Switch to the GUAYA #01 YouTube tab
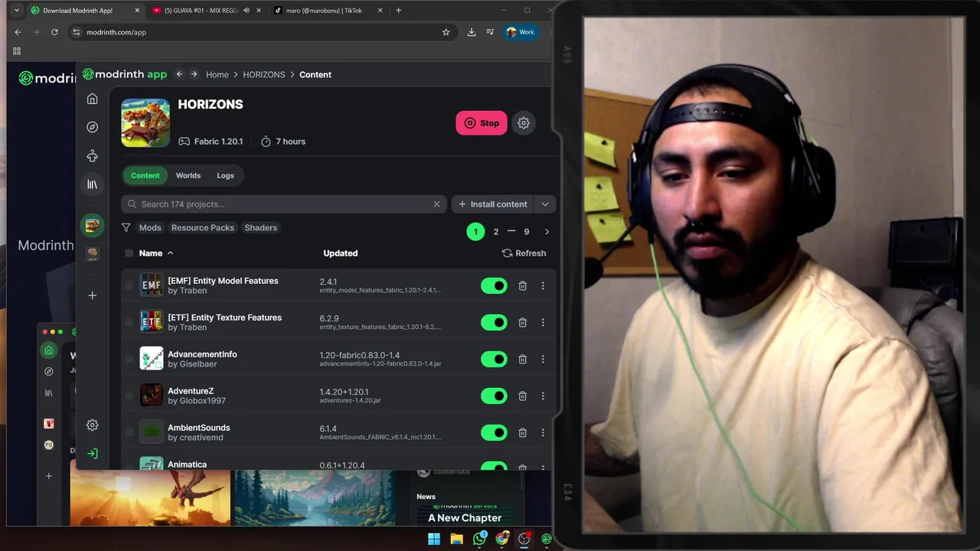This screenshot has width=980, height=551. (x=201, y=11)
